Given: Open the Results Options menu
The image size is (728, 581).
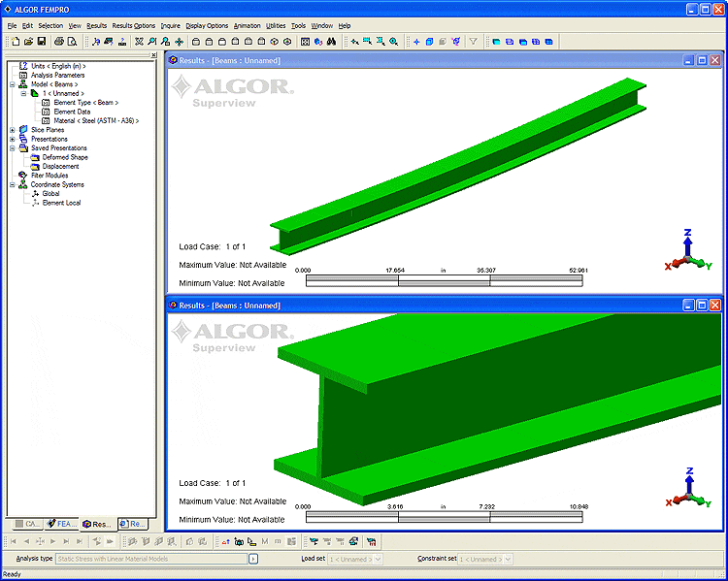Looking at the screenshot, I should [133, 25].
